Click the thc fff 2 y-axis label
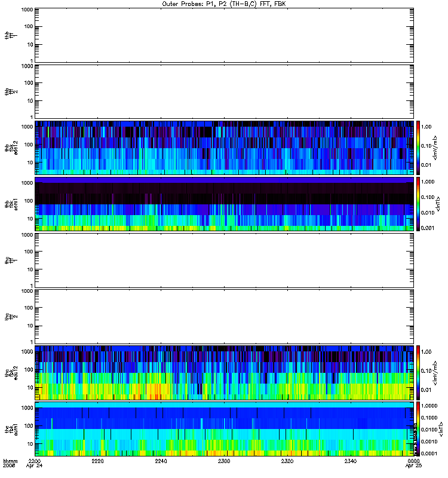448x478 pixels. 11,317
